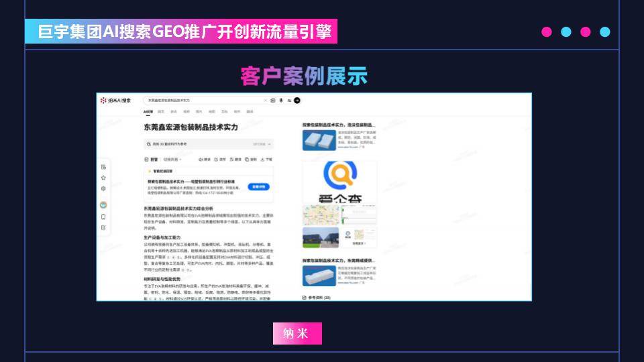Select the AI问答 tab

tap(148, 112)
